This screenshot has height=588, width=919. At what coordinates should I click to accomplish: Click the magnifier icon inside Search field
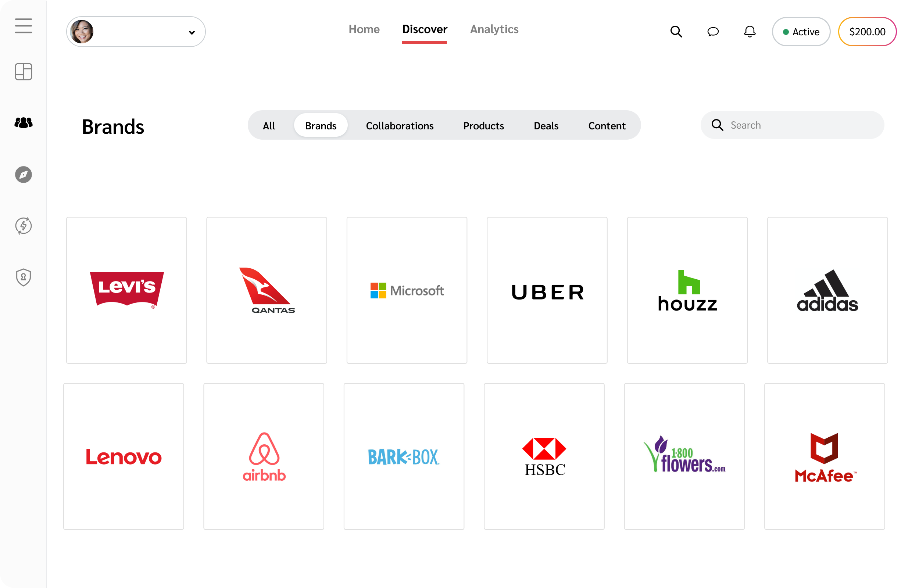point(717,125)
